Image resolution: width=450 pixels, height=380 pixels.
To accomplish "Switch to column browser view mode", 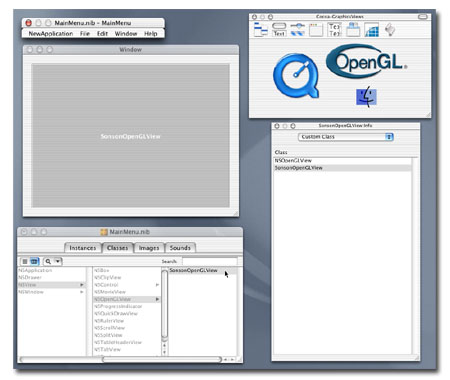I will tap(35, 261).
